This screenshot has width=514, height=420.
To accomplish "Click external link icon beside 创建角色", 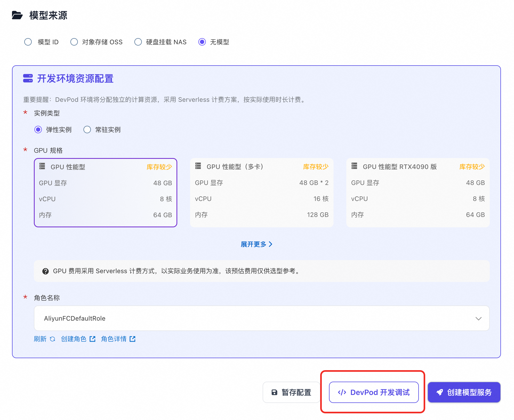I will coord(93,339).
